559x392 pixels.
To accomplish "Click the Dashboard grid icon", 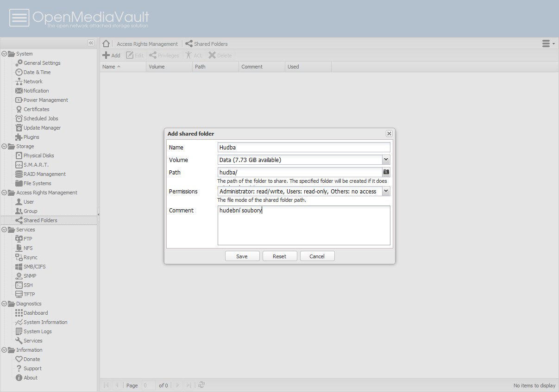I will pos(19,313).
